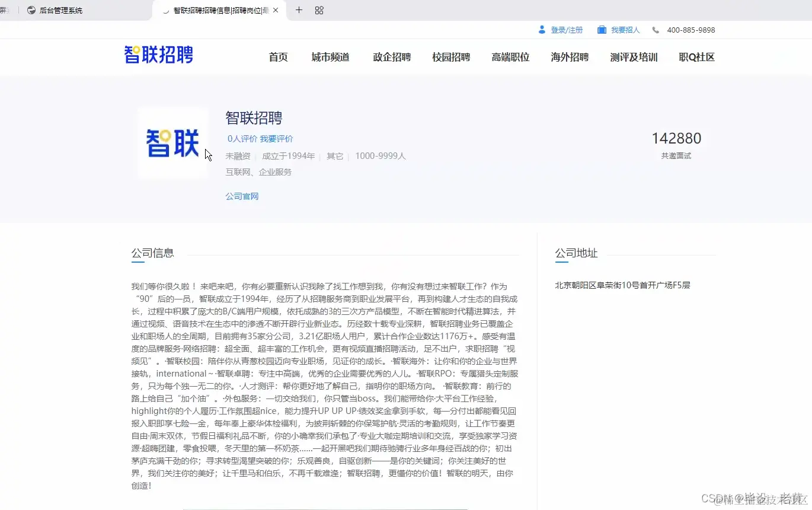812x510 pixels.
Task: Open a new browser tab with plus
Action: (299, 10)
